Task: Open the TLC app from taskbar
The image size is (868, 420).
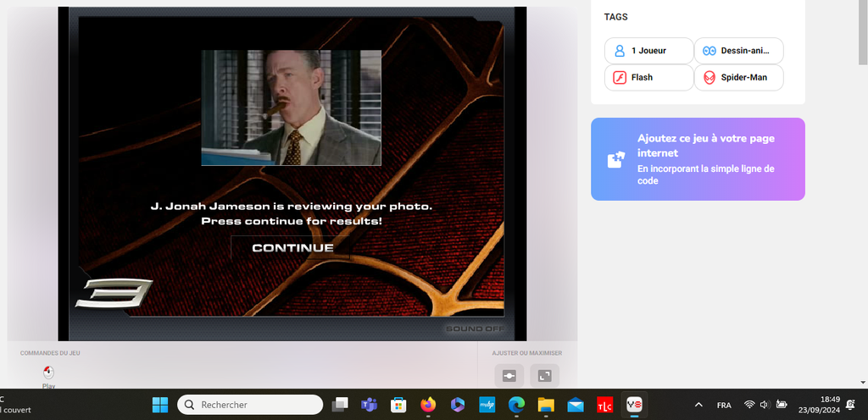Action: tap(605, 405)
